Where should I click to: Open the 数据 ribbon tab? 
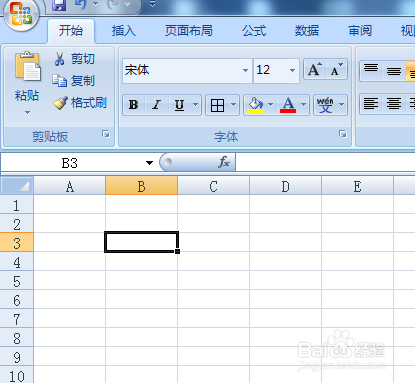click(307, 31)
